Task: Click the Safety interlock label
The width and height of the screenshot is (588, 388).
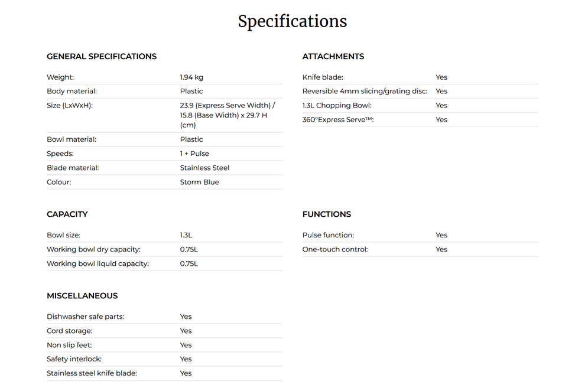Action: (x=74, y=360)
